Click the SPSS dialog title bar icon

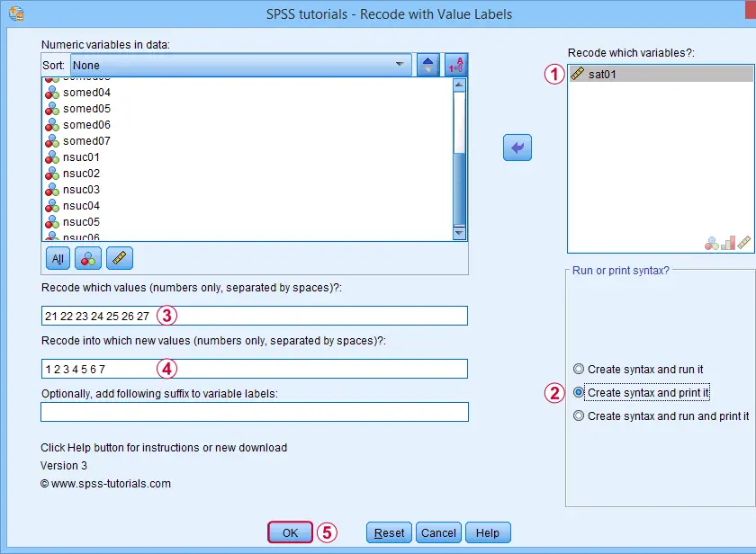[16, 13]
